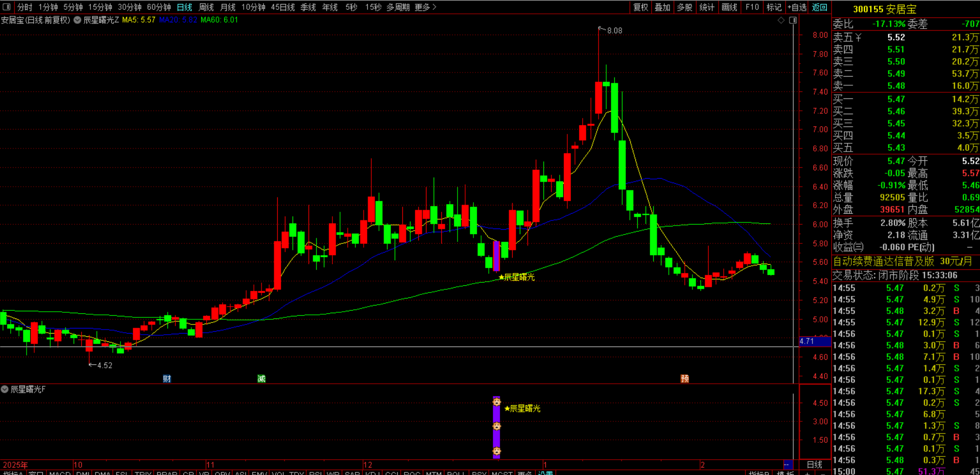
Task: Click the circle icon before 辰星曙光Z
Action: click(78, 20)
